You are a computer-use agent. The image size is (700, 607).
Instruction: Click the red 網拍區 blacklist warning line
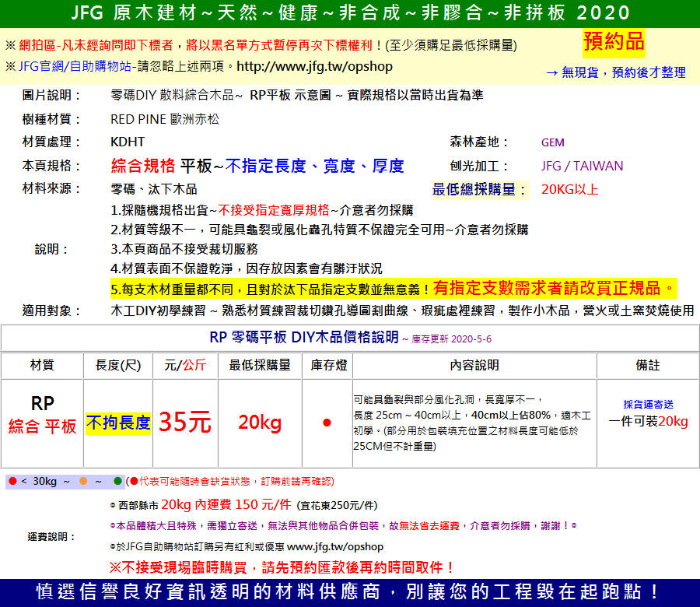[195, 45]
